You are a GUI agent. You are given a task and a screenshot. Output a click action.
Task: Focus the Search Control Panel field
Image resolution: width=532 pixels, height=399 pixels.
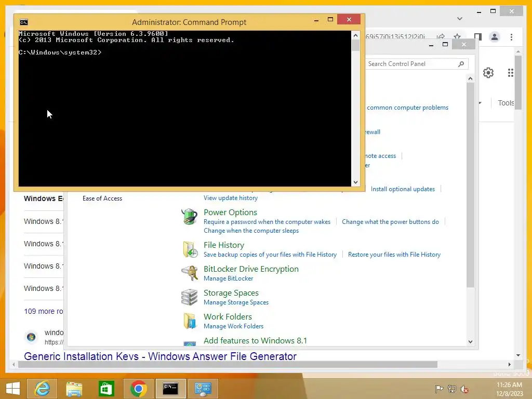[x=417, y=64]
